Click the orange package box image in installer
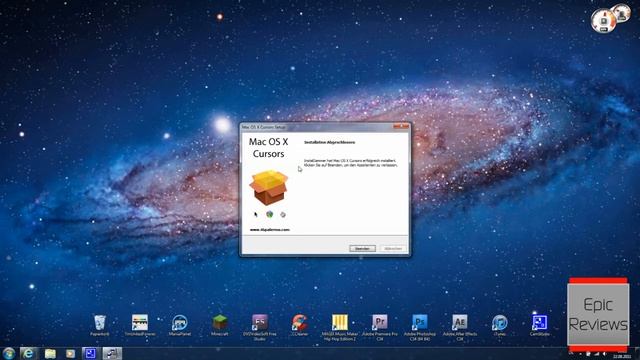This screenshot has height=360, width=640. coord(269,187)
